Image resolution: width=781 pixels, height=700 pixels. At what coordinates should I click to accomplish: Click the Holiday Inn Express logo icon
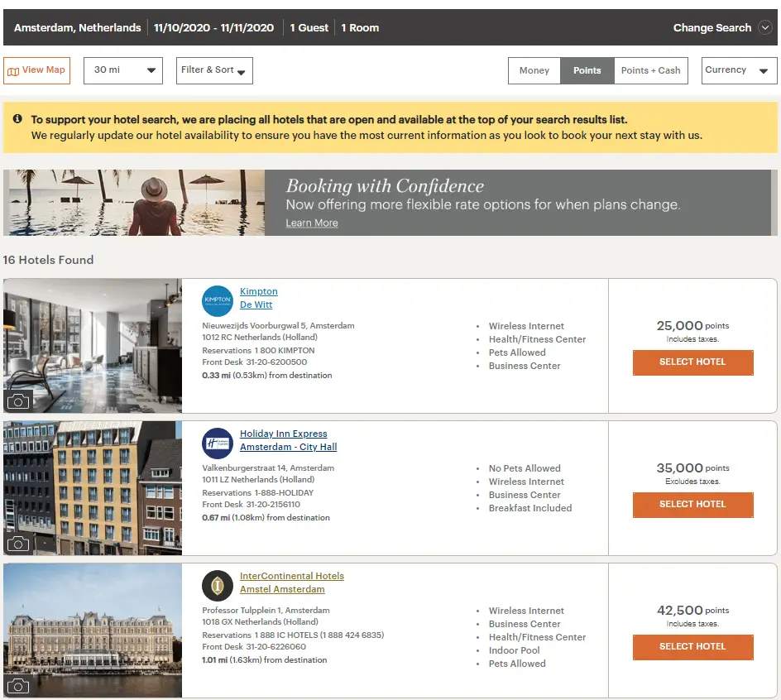pos(218,443)
